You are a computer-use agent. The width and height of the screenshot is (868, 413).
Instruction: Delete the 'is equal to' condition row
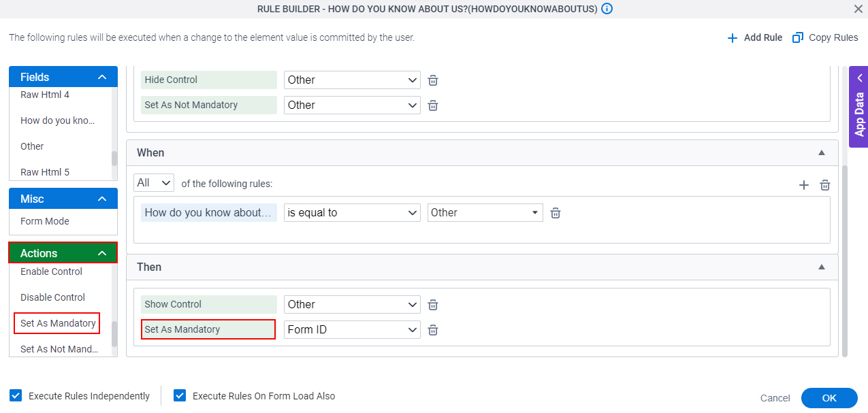pyautogui.click(x=556, y=213)
